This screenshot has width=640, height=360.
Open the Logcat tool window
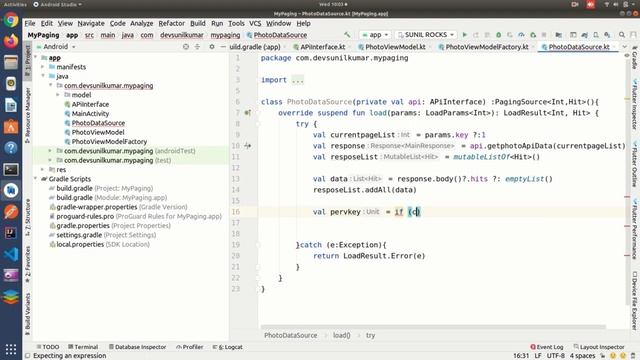pyautogui.click(x=228, y=347)
